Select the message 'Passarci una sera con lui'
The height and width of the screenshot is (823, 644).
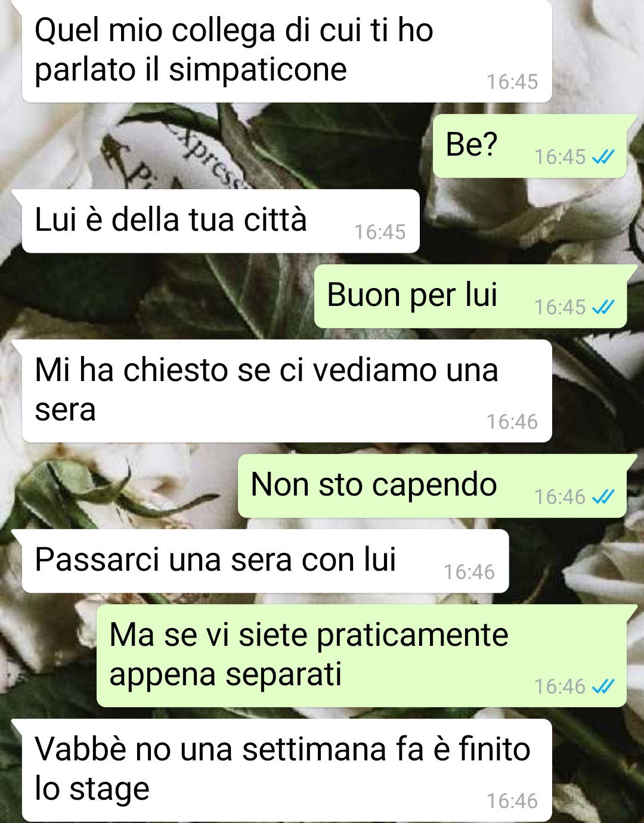[265, 561]
